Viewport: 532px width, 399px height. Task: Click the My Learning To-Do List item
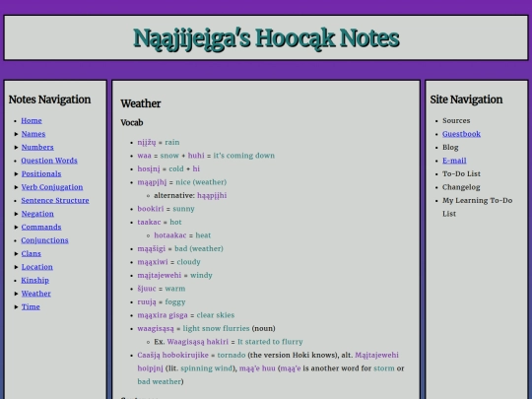(x=478, y=207)
